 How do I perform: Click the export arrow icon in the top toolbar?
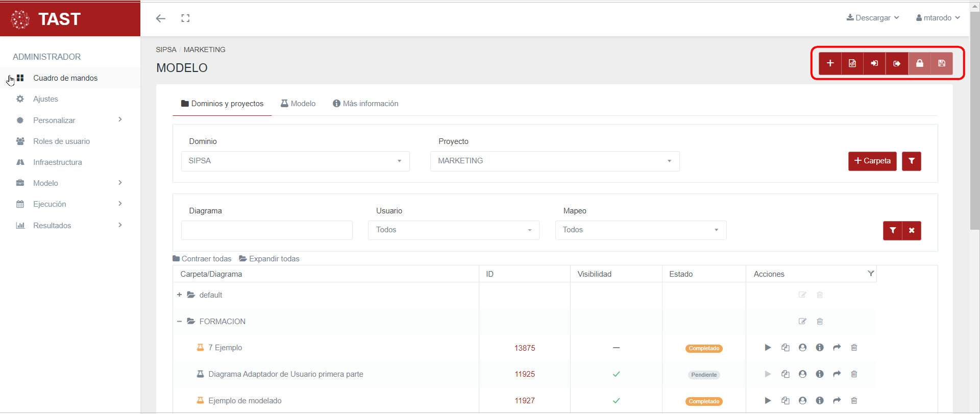897,63
